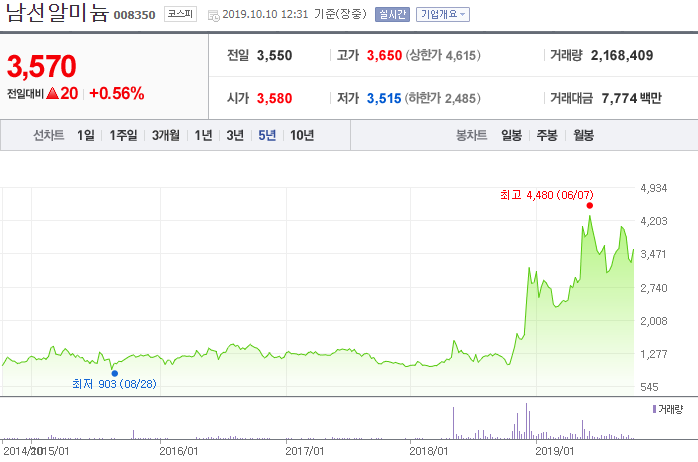Viewport: 698px width, 462px height.
Task: Click the 545 y-axis label
Action: point(649,387)
